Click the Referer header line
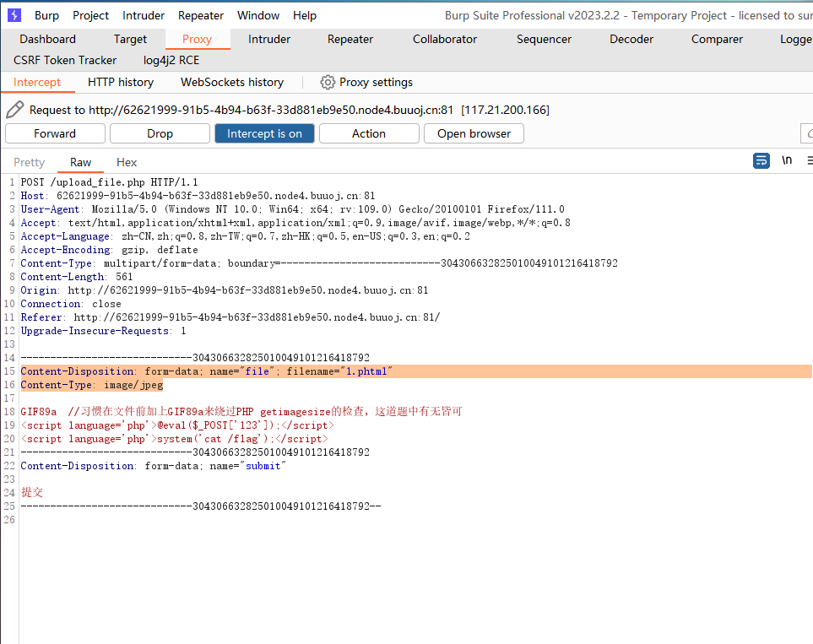This screenshot has height=644, width=813. [x=230, y=317]
